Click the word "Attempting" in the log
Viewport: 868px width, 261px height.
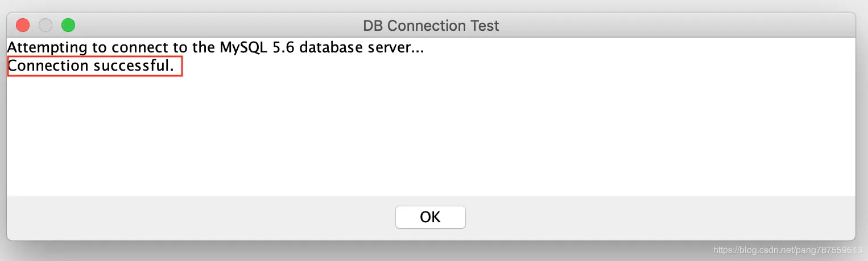(x=48, y=47)
